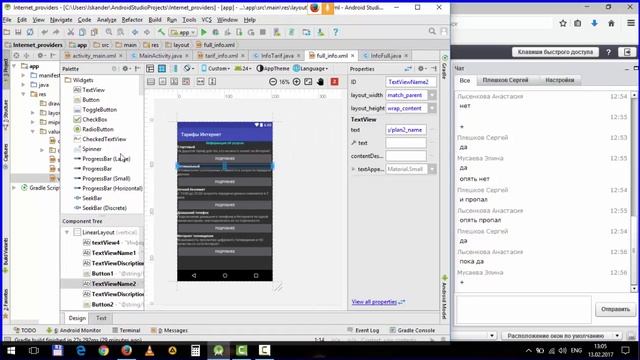
Task: Click the Redo arrow in main toolbar
Action: click(x=56, y=32)
